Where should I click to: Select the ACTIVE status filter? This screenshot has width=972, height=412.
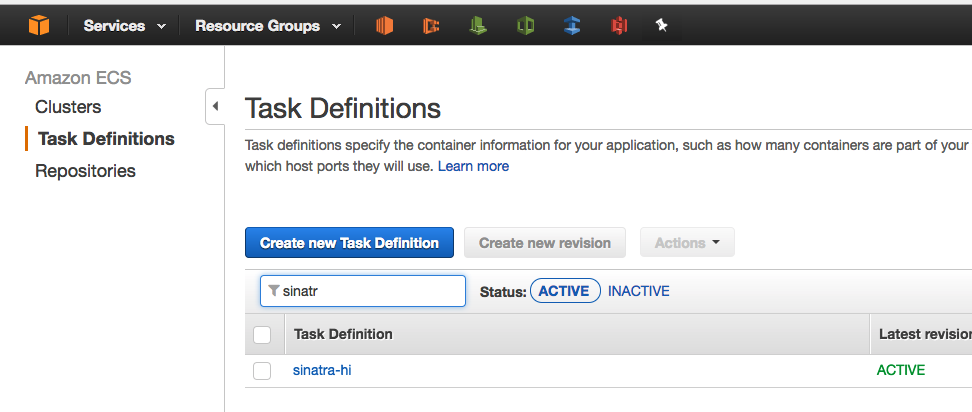click(565, 291)
